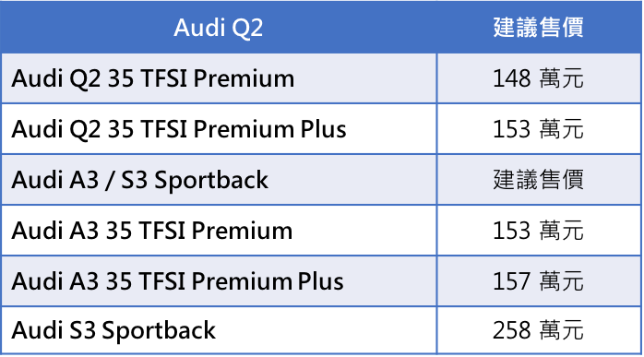The height and width of the screenshot is (357, 644).
Task: Click Audi Q2 35 TFSI Premium Plus label
Action: point(179,129)
